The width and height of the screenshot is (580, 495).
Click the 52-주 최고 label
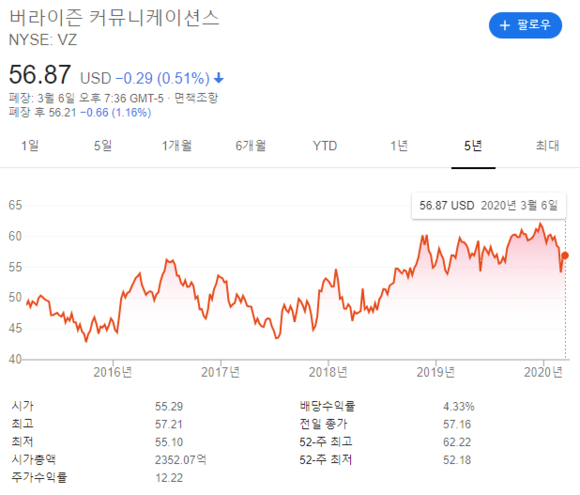point(326,442)
